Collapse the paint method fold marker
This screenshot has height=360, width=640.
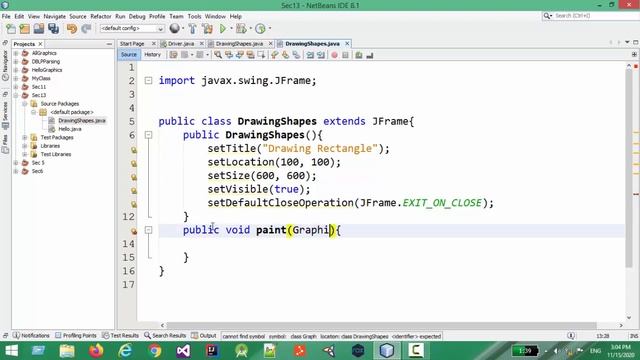tap(149, 230)
